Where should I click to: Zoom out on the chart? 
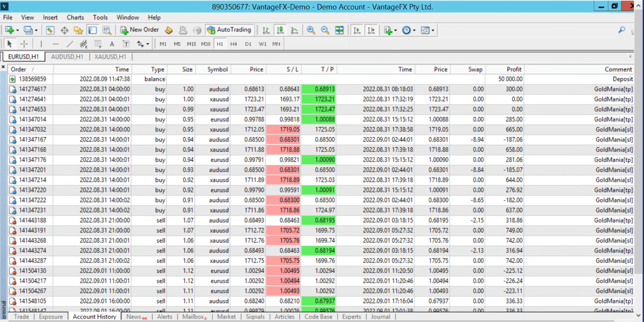325,30
